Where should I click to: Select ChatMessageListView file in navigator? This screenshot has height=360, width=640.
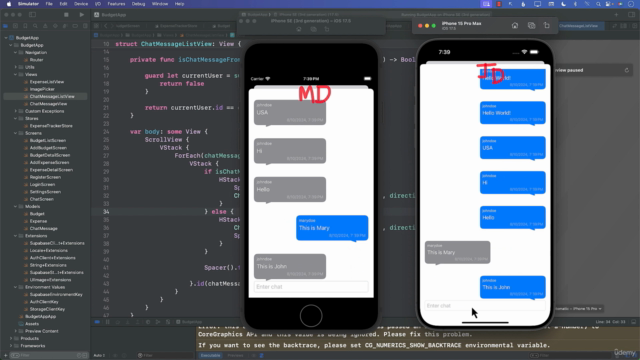45,96
